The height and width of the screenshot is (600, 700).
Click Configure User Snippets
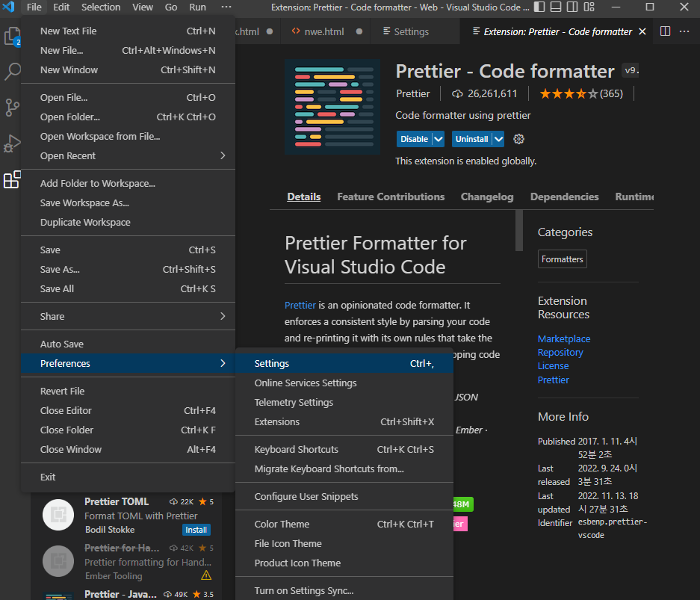[x=344, y=496]
